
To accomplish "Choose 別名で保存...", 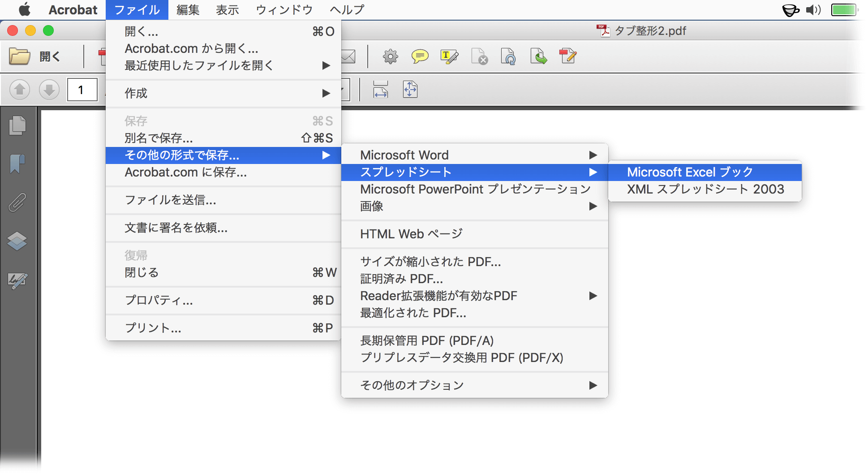I will pyautogui.click(x=223, y=138).
